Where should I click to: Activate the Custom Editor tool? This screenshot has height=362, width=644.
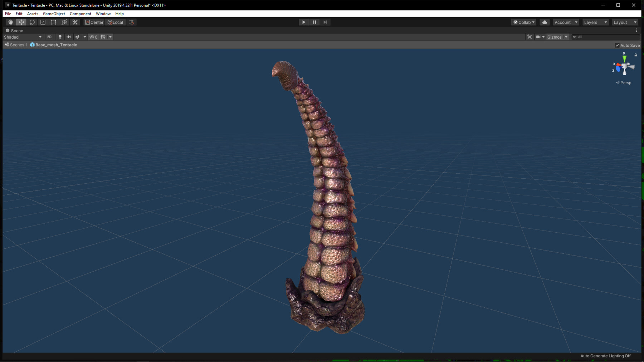tap(75, 22)
